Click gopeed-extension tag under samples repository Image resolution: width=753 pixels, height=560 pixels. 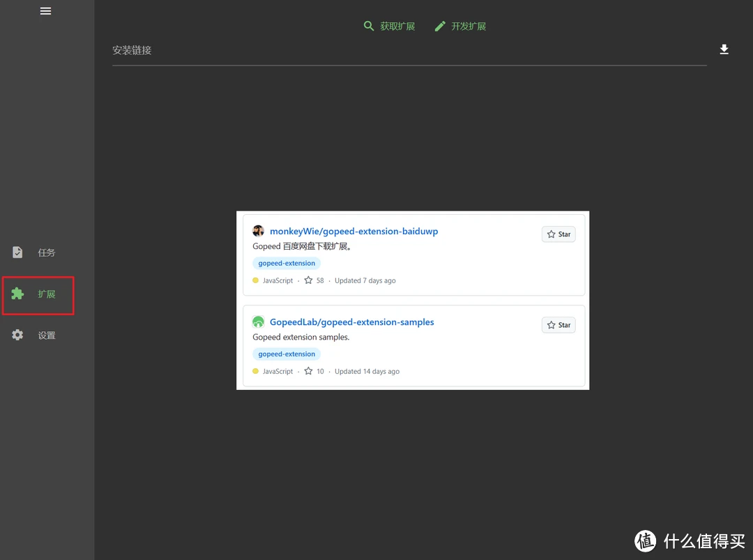[x=287, y=354]
